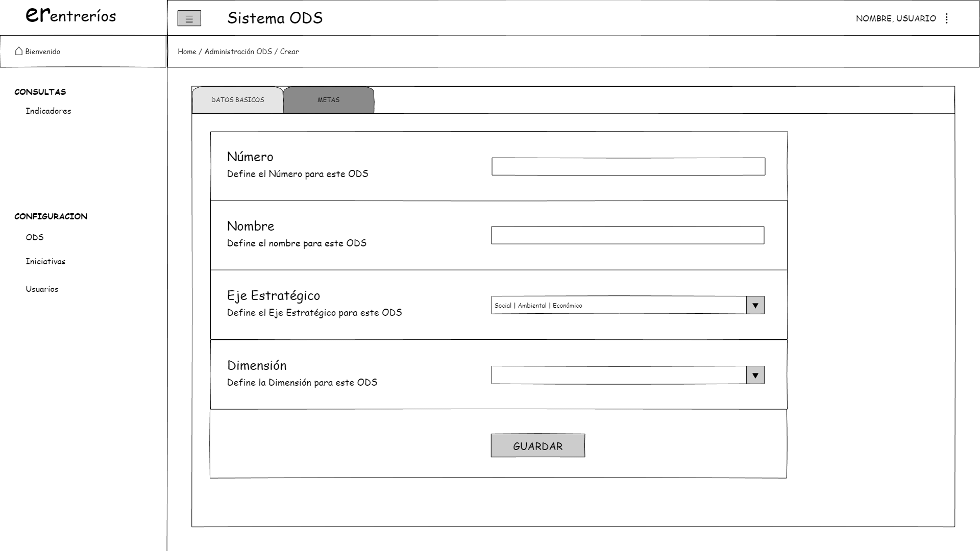Open Iniciativas in the sidebar
Screen dimensions: 980x551
pos(45,262)
